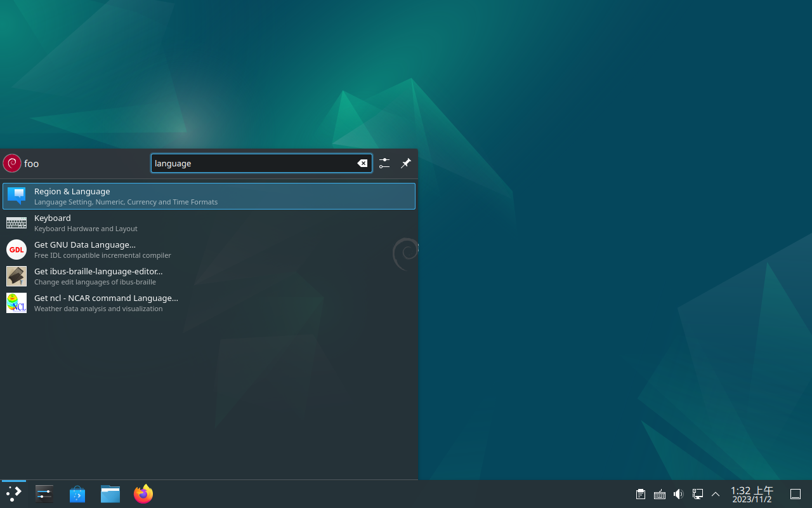Expand hidden system tray icons arrow
The image size is (812, 508).
tap(716, 494)
